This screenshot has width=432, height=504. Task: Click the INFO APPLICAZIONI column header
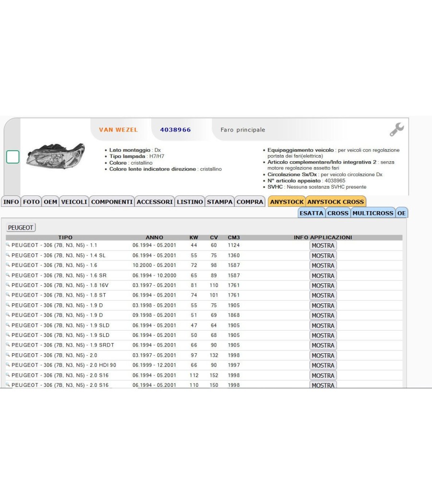click(323, 238)
